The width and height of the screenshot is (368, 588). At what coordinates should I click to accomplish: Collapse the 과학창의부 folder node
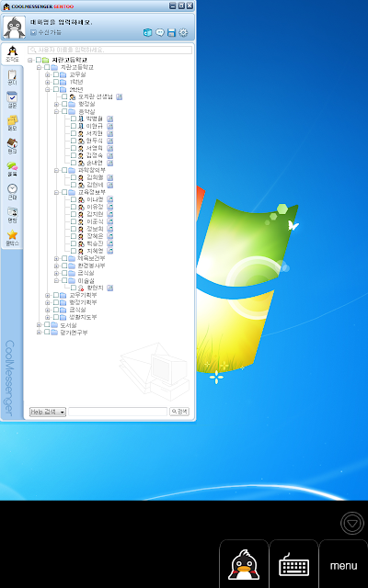point(56,170)
